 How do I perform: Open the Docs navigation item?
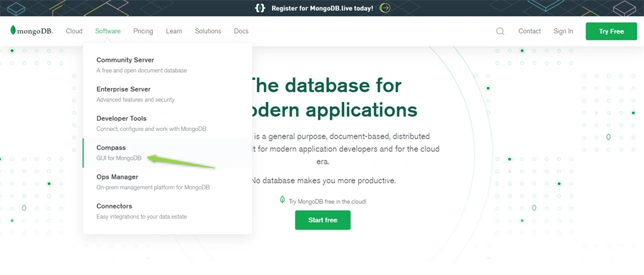(x=241, y=31)
